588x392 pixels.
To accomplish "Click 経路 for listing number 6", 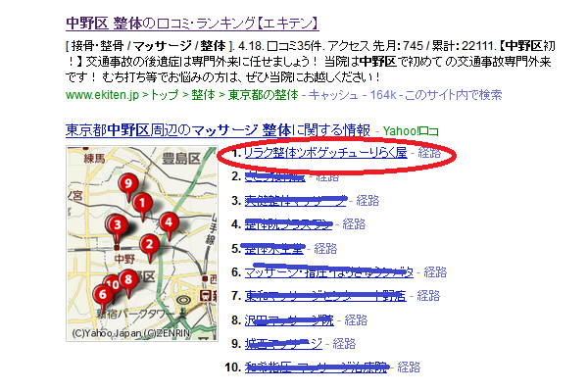I will tap(435, 272).
